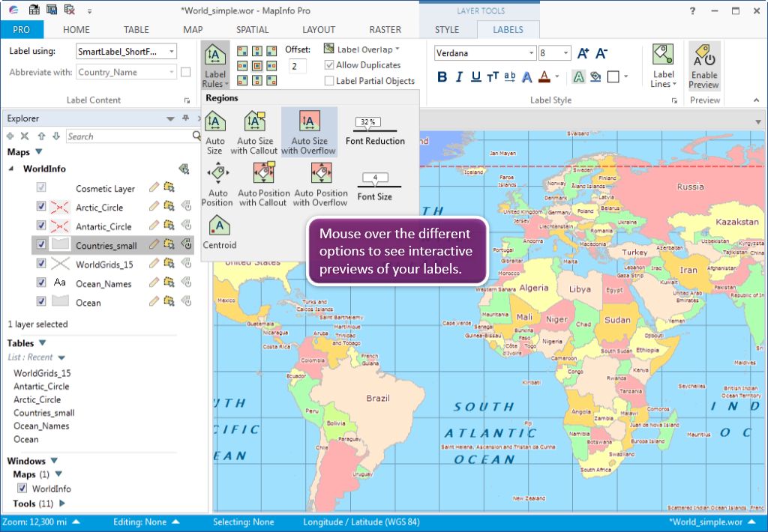Hide the WorldGrids_15 layer
This screenshot has width=768, height=532.
(41, 263)
